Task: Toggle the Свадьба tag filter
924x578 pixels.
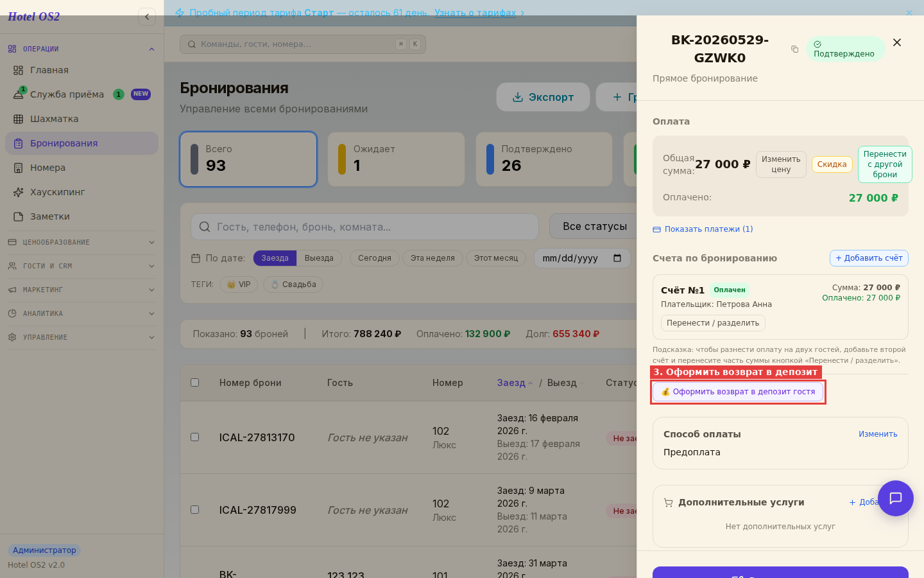Action: tap(293, 285)
